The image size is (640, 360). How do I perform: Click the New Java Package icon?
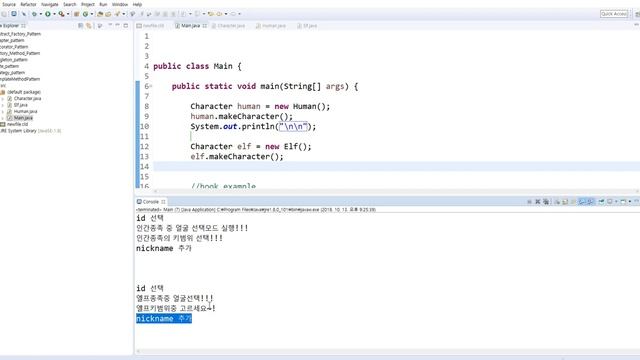pyautogui.click(x=76, y=14)
